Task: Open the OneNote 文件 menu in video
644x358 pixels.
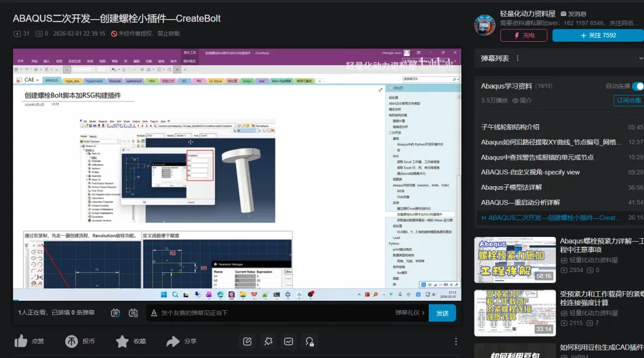Action: pyautogui.click(x=20, y=61)
